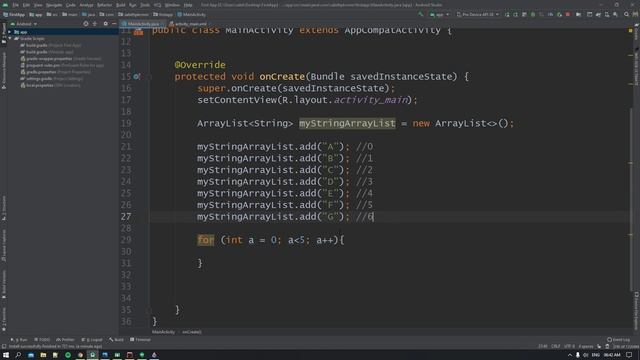The height and width of the screenshot is (360, 640).
Task: Select the first build.gradle file in tree
Action: 51,45
